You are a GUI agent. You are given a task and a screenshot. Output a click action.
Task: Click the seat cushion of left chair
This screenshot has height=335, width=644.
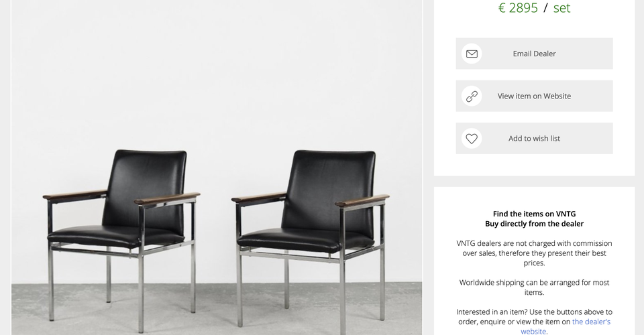(x=116, y=237)
